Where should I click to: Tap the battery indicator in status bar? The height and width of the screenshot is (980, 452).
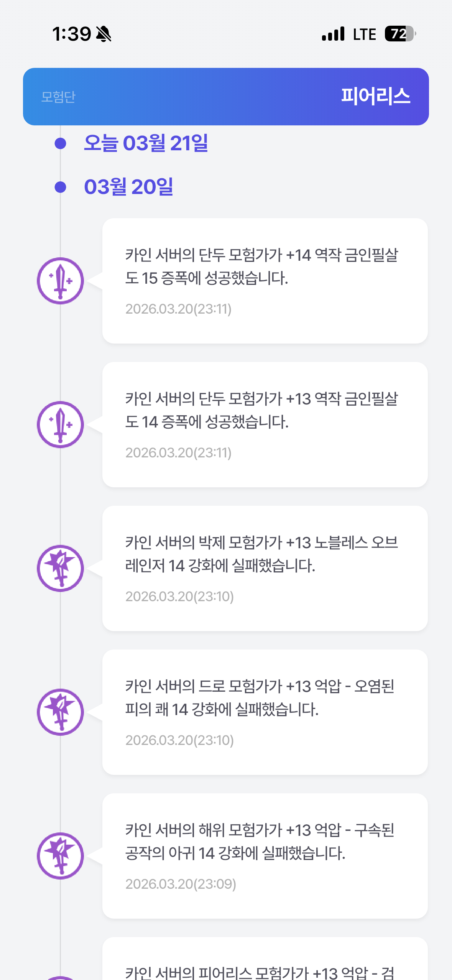[400, 34]
